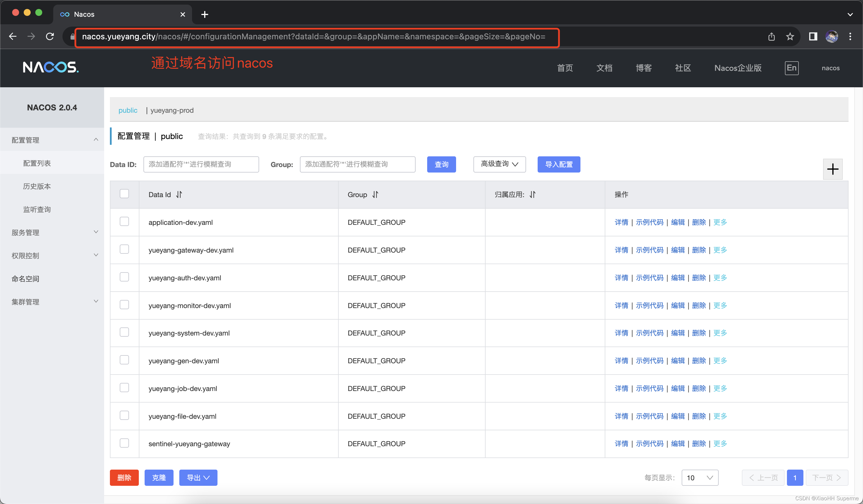Switch language with the En button
Screen dimensions: 863x504
click(792, 68)
